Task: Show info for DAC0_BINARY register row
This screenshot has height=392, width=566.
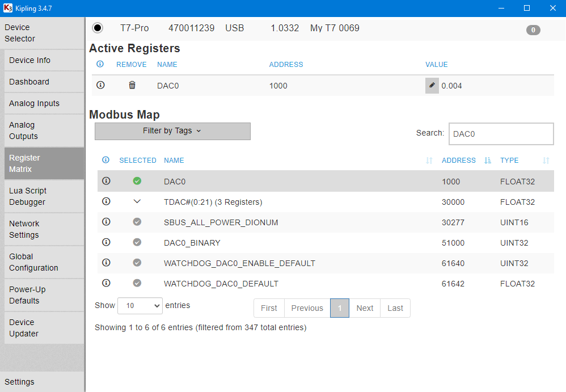Action: point(105,242)
